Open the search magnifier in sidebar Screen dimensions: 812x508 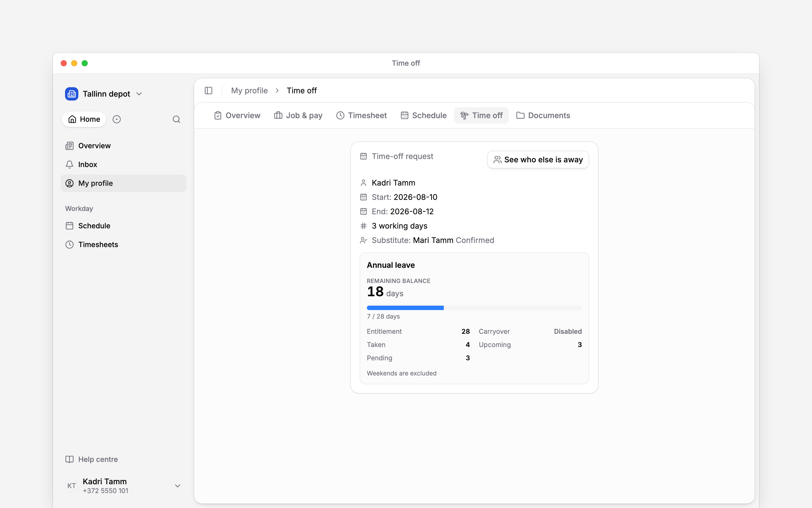177,119
